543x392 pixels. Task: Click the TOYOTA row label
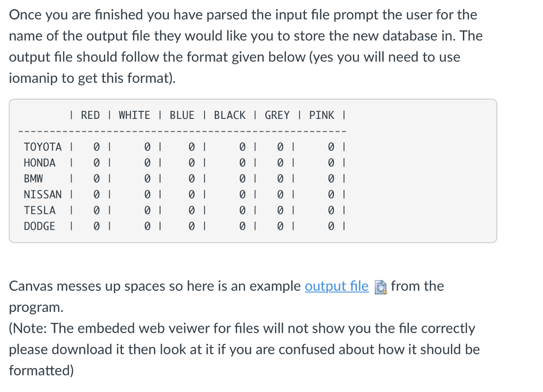click(42, 147)
